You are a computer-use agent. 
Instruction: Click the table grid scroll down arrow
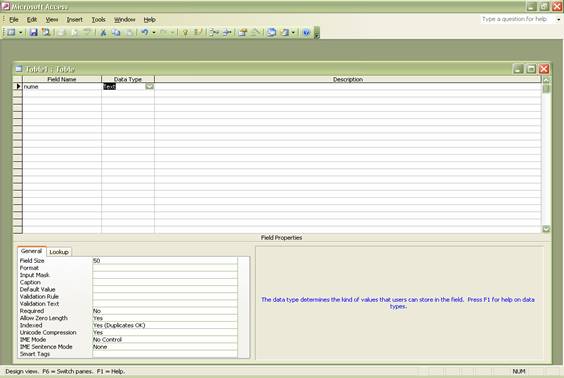coord(546,229)
